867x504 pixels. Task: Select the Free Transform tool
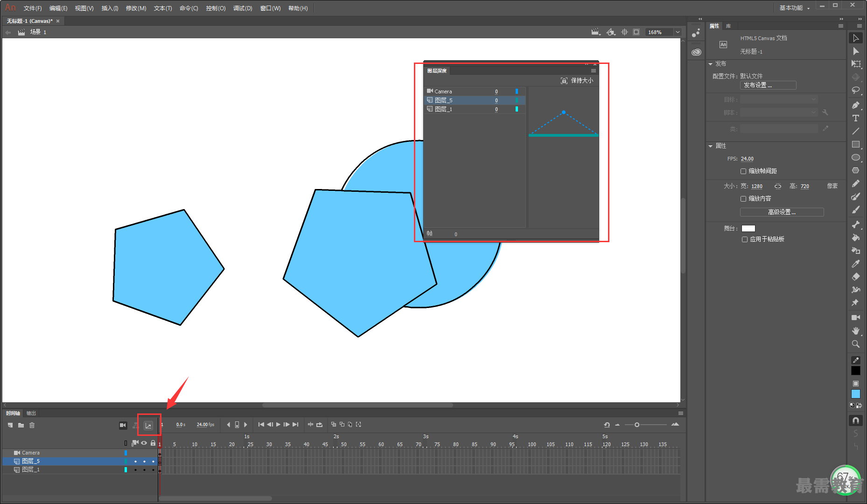(855, 64)
